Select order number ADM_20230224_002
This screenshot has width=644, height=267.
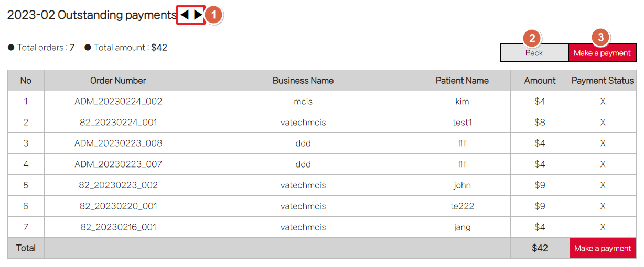(118, 102)
